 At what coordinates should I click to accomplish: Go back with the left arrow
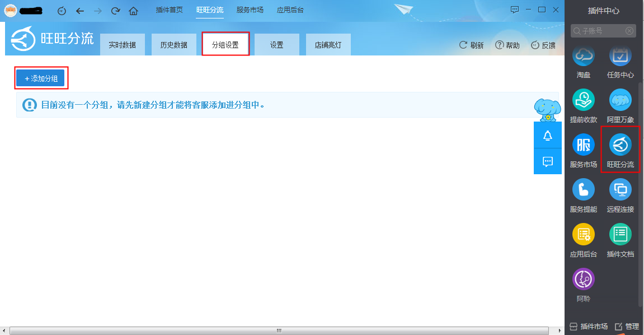tap(80, 11)
